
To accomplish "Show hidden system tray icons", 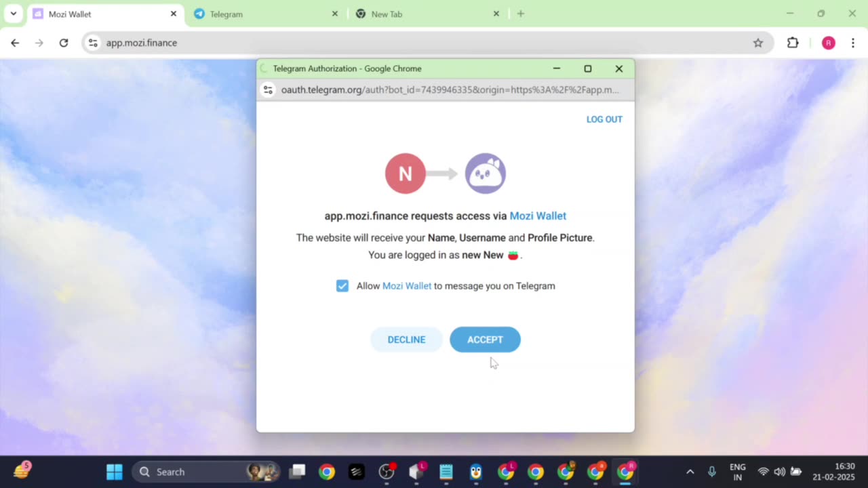I will click(x=690, y=472).
